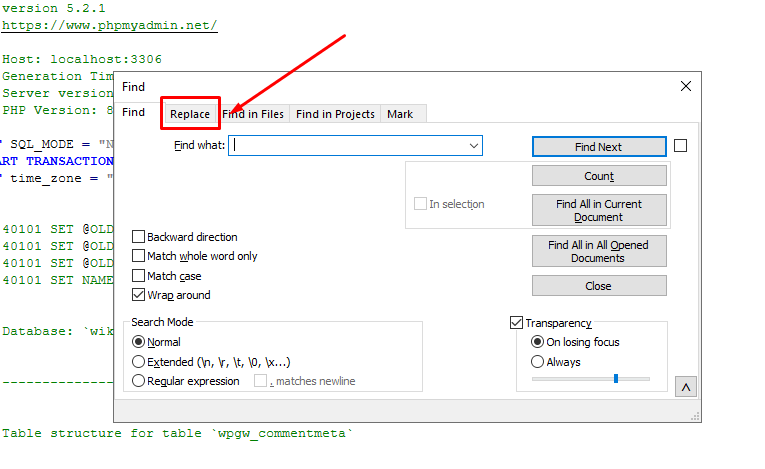Expand the Find what history dropdown
The width and height of the screenshot is (765, 469).
point(474,146)
